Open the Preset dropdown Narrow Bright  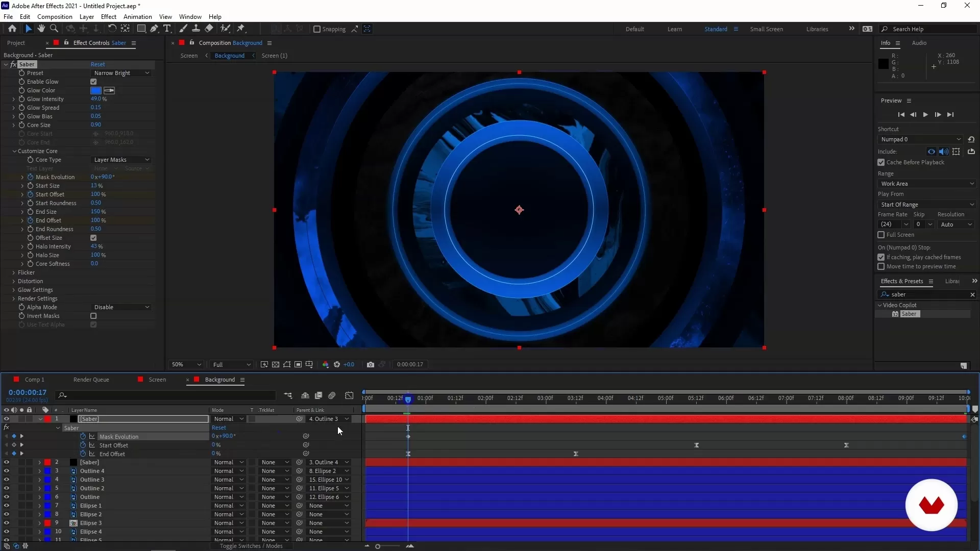click(121, 73)
